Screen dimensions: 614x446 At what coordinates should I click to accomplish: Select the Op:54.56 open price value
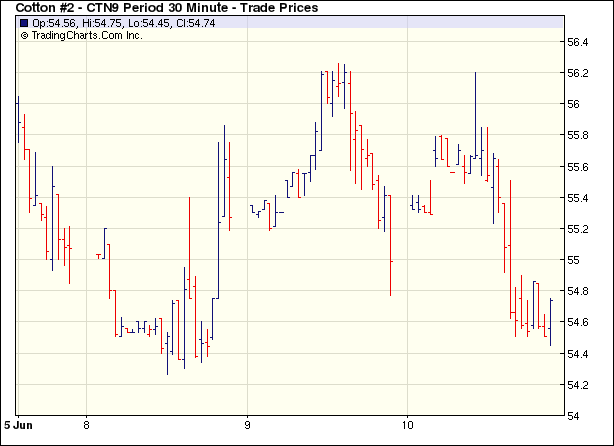click(x=52, y=23)
